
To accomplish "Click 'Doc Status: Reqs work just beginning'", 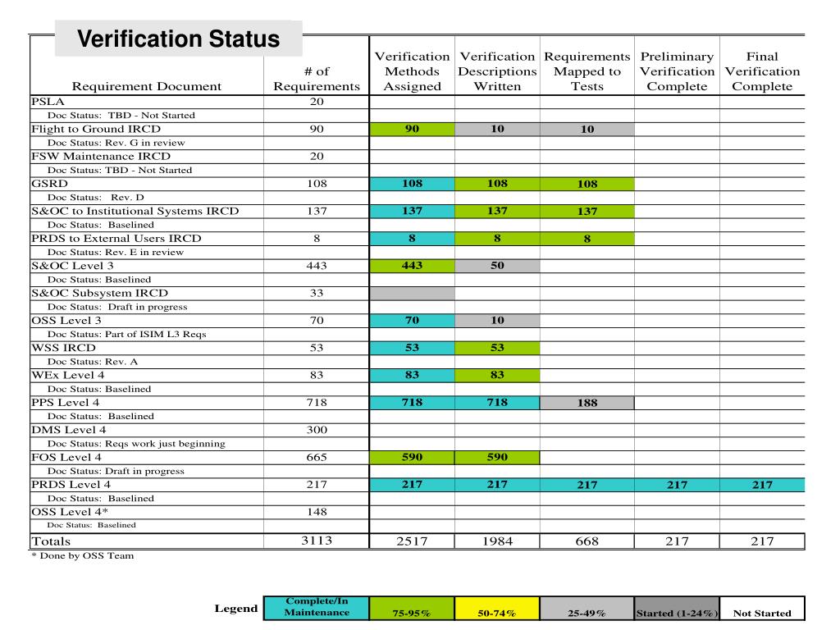I will (137, 444).
